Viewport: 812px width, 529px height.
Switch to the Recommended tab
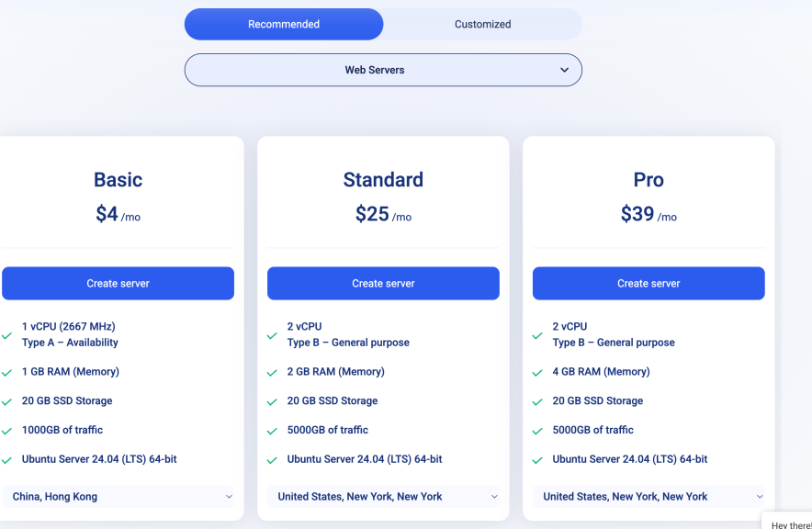point(284,24)
